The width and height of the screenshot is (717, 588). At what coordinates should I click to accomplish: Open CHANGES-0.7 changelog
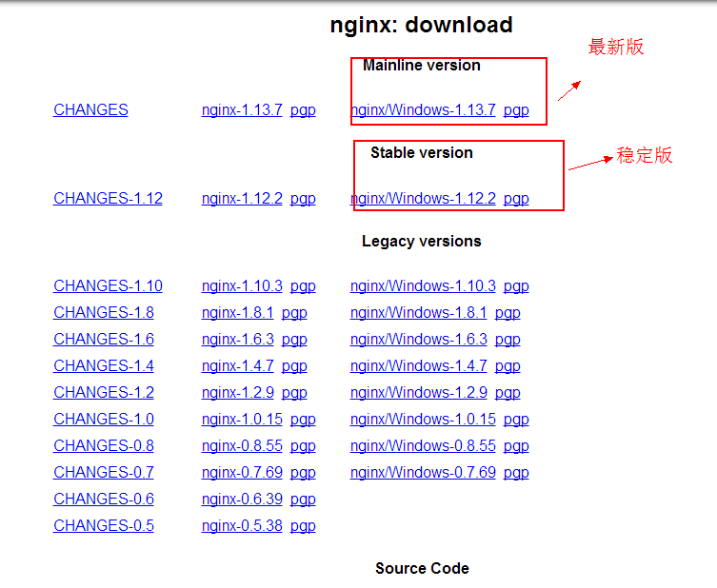tap(104, 472)
